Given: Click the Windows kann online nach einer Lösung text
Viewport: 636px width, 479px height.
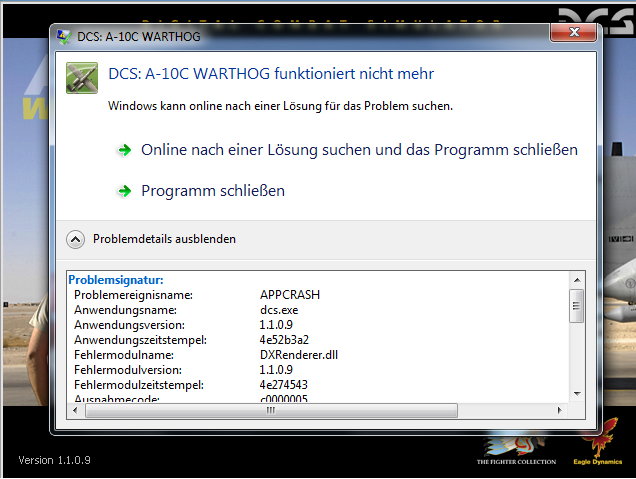Looking at the screenshot, I should point(280,106).
